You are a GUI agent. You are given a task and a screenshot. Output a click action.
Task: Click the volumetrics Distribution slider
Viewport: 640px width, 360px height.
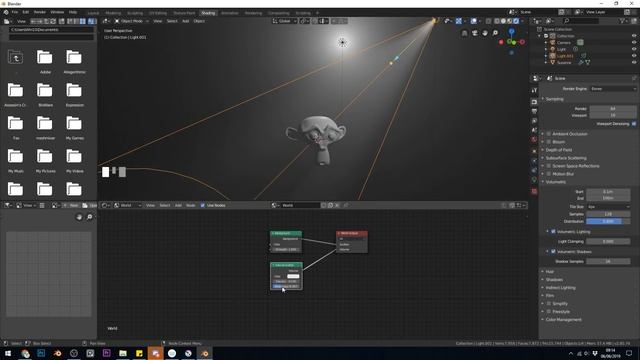[608, 221]
